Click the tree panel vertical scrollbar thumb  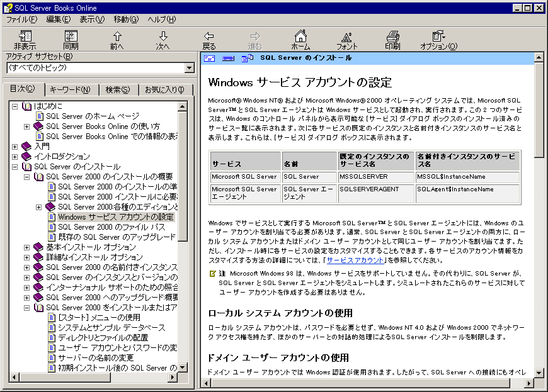(183, 176)
